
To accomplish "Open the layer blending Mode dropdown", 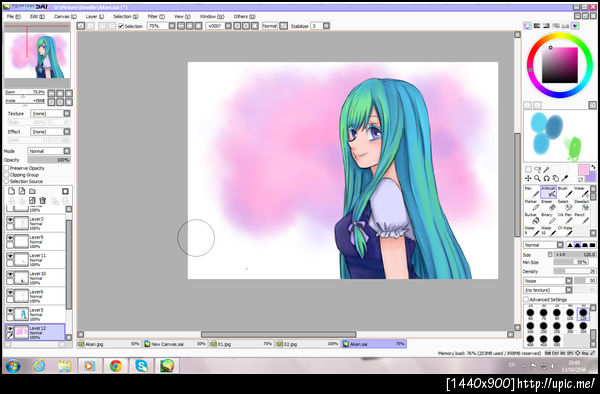I will tap(49, 151).
